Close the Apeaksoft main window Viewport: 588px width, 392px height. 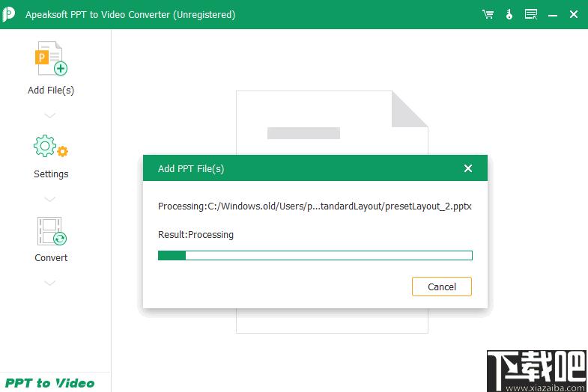point(573,15)
